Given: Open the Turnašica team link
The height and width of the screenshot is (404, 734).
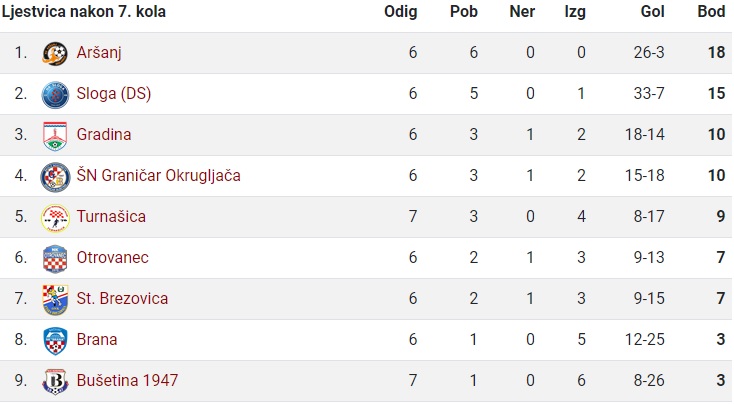Looking at the screenshot, I should pyautogui.click(x=111, y=216).
